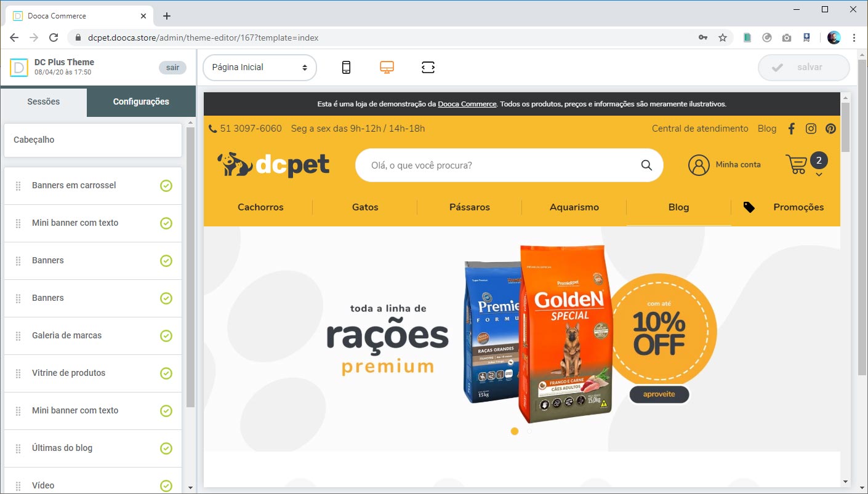Open Pássaros menu category
Viewport: 868px width, 494px height.
tap(470, 207)
